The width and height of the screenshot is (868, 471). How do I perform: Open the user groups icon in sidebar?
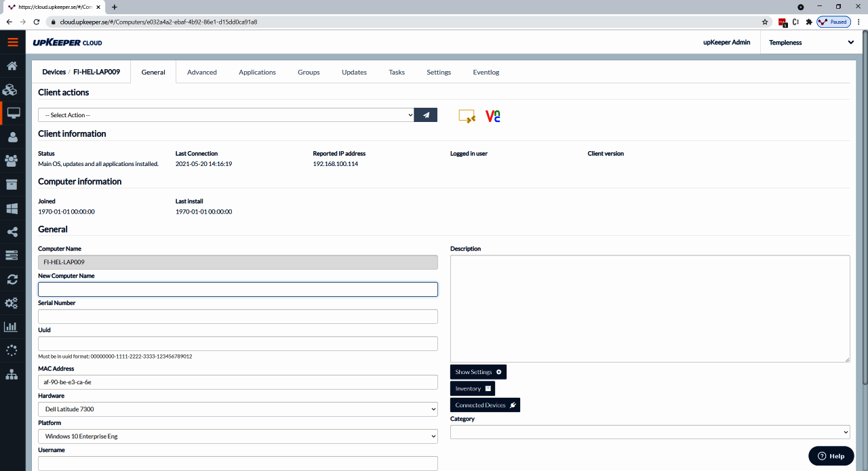[14, 161]
